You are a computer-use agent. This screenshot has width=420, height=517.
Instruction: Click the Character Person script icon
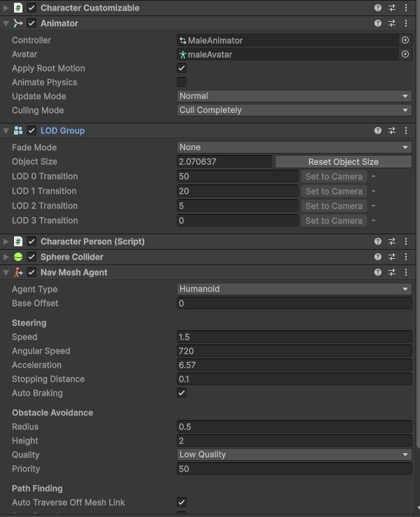pyautogui.click(x=18, y=241)
